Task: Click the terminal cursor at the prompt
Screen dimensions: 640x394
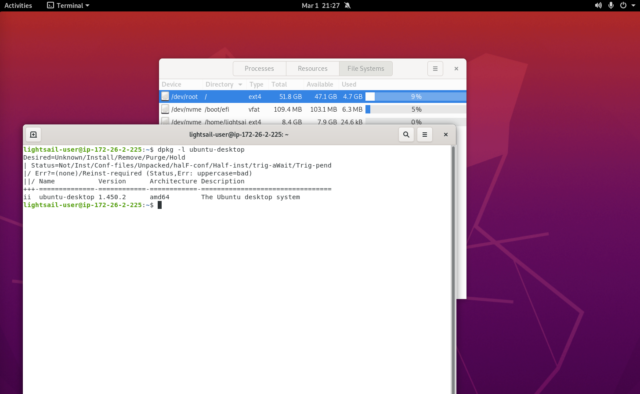Action: click(160, 205)
